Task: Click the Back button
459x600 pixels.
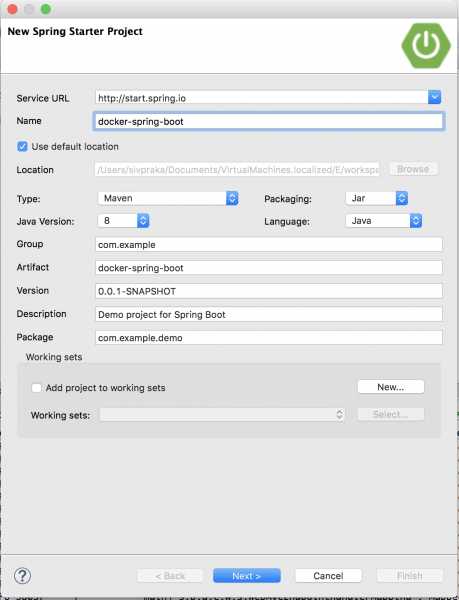Action: [x=170, y=576]
